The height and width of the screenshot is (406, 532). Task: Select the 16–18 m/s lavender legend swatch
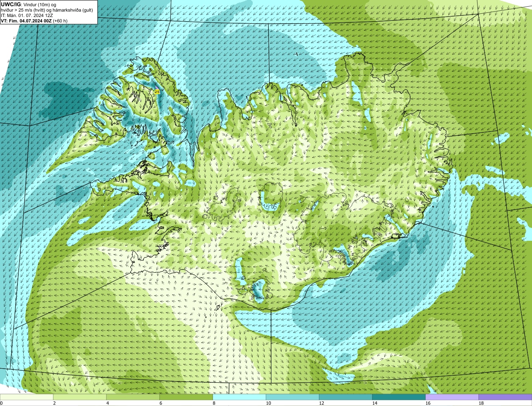tap(452, 397)
